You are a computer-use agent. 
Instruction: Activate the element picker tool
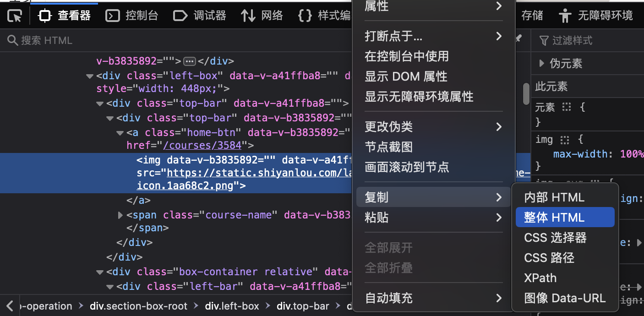[x=15, y=16]
